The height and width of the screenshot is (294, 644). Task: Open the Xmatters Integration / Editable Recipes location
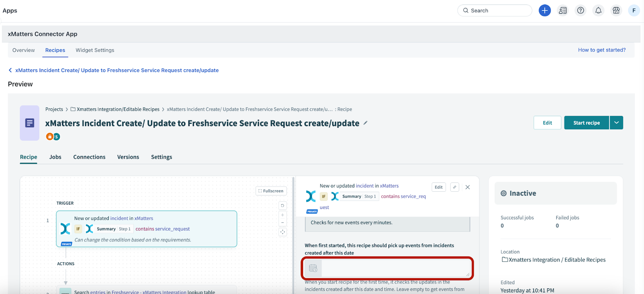[554, 260]
